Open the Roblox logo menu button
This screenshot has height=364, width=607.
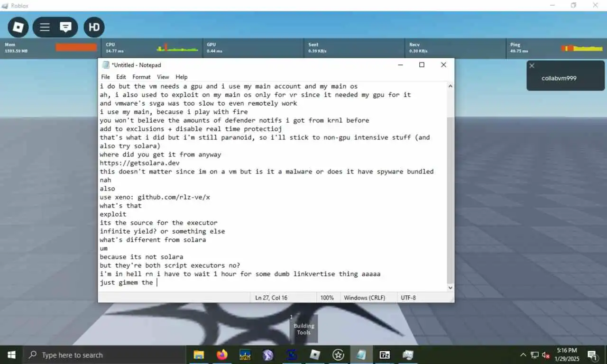[x=18, y=27]
